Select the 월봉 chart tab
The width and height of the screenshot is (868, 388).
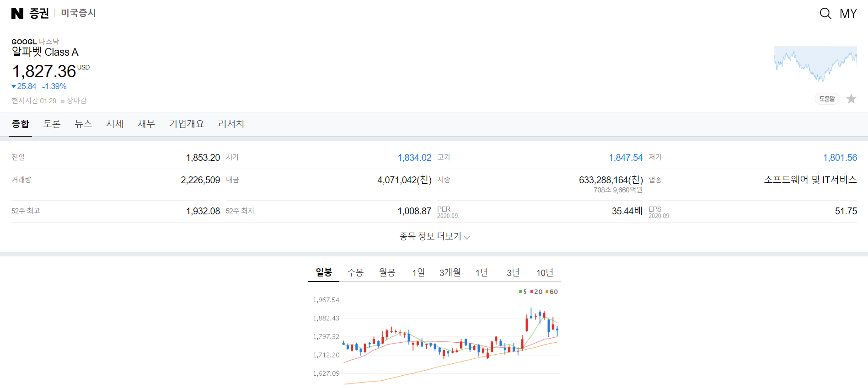387,272
